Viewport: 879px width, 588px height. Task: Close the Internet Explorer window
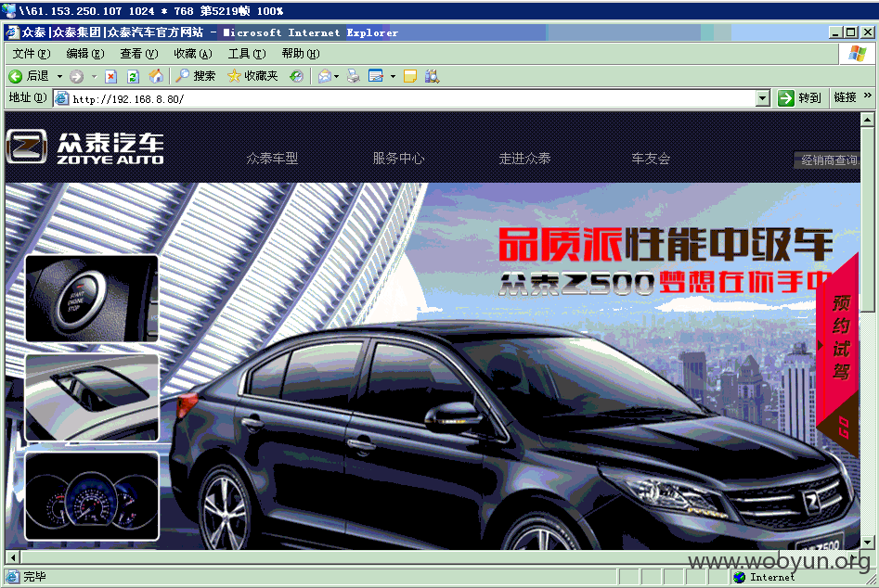867,32
